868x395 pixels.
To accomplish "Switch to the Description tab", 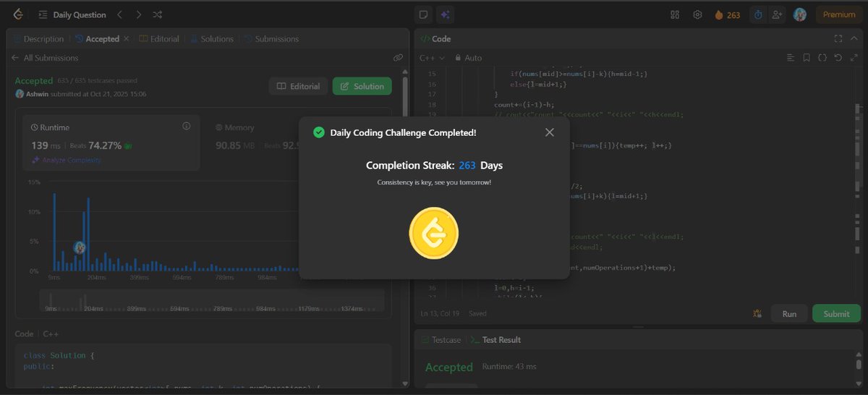I will tap(38, 39).
